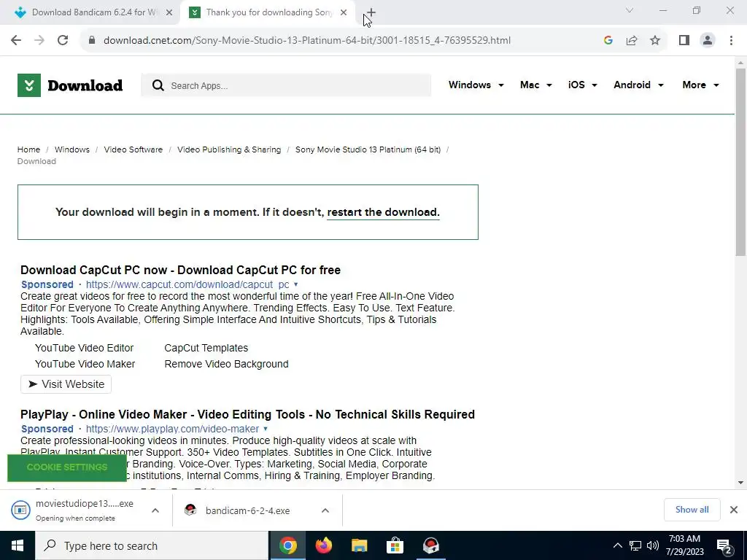
Task: Click the taskbar clock and date
Action: [684, 545]
